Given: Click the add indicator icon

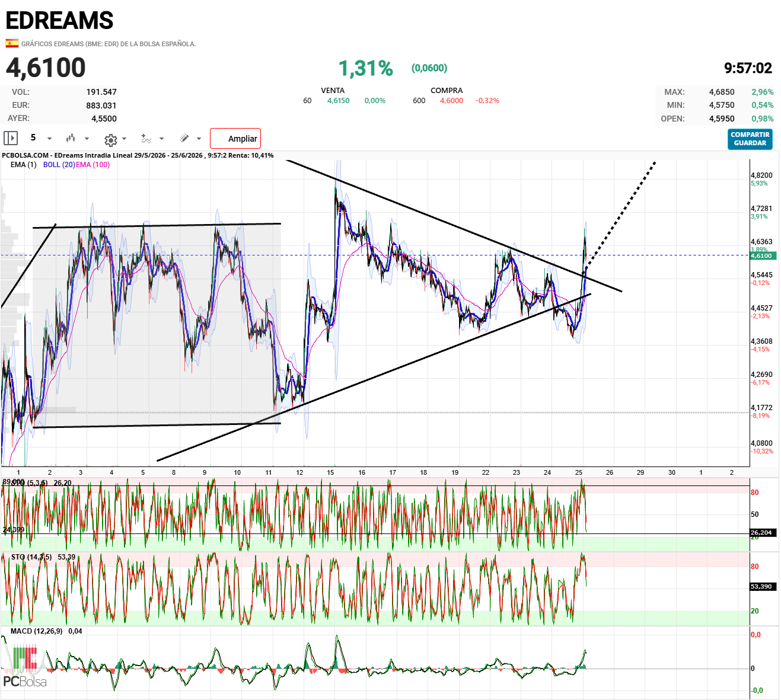Looking at the screenshot, I should [146, 139].
